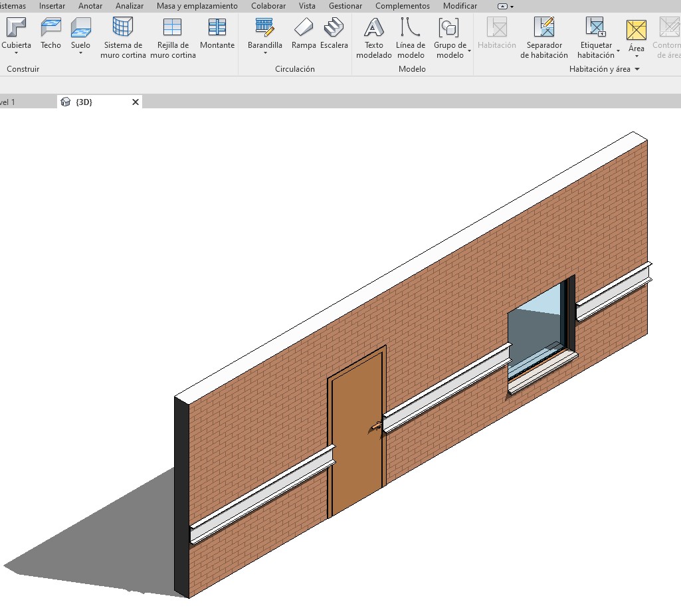The height and width of the screenshot is (616, 681).
Task: Open Grupo de modelo dropdown
Action: click(469, 51)
